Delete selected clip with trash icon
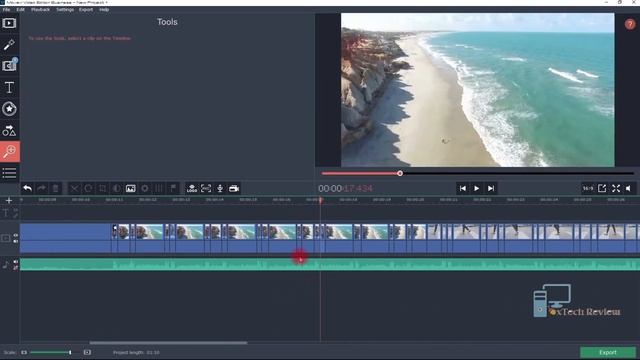 56,188
